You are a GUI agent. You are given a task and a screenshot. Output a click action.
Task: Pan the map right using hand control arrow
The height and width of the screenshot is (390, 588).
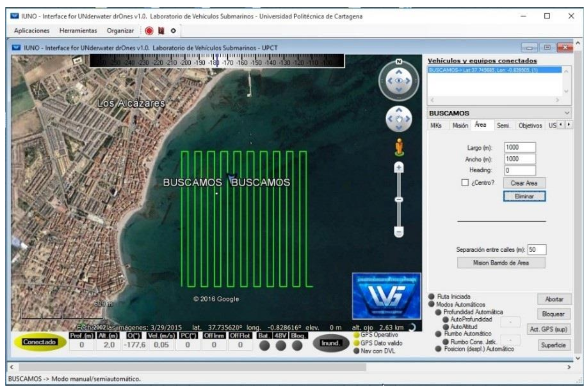(408, 119)
